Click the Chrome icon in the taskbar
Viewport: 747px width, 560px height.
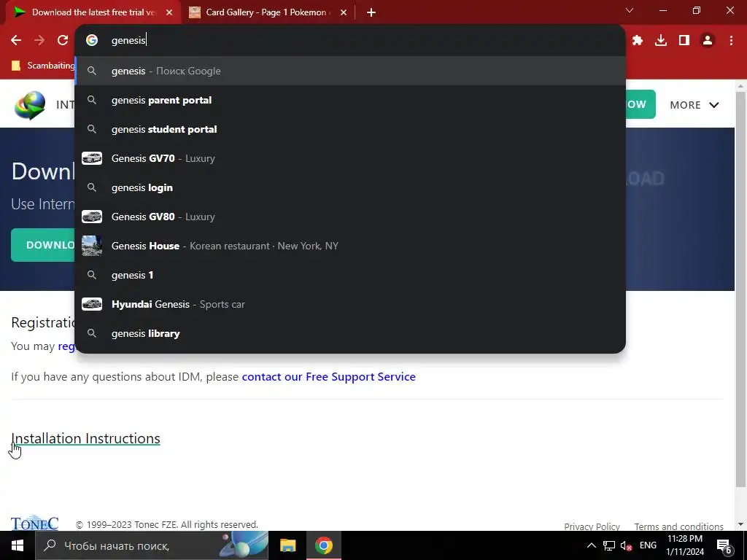323,545
